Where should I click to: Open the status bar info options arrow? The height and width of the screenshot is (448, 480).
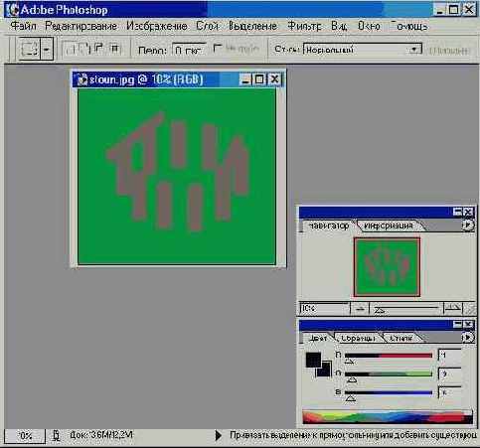coord(218,435)
